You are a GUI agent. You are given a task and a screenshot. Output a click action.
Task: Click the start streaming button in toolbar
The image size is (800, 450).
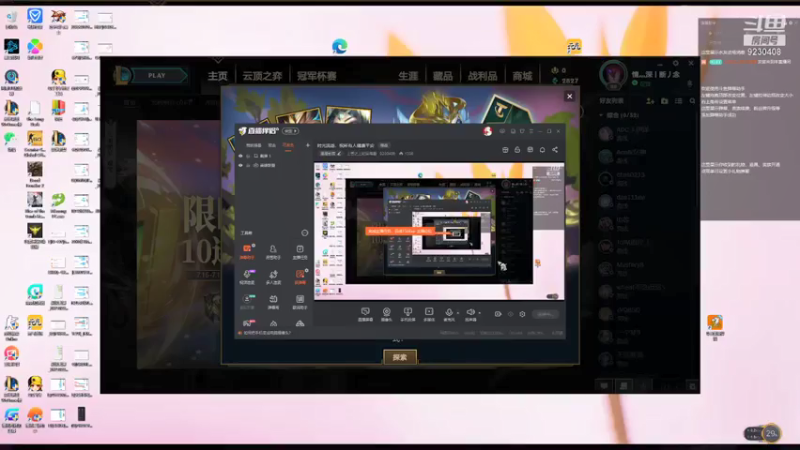pyautogui.click(x=545, y=314)
